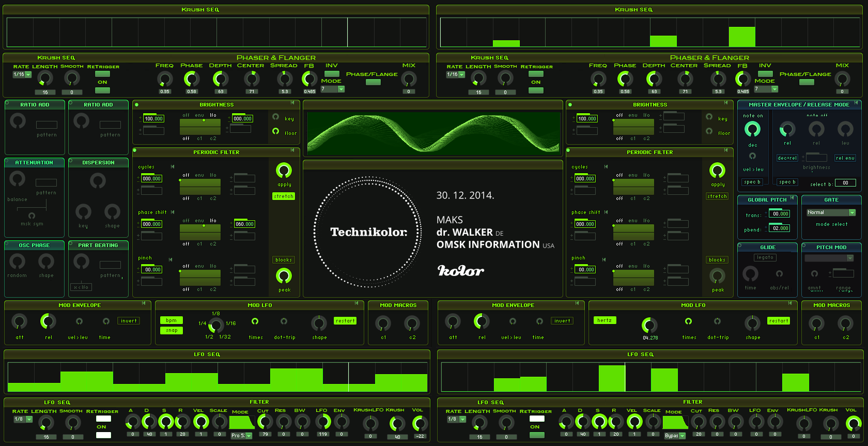Click the left Mod Envelope rel knob

click(x=48, y=321)
